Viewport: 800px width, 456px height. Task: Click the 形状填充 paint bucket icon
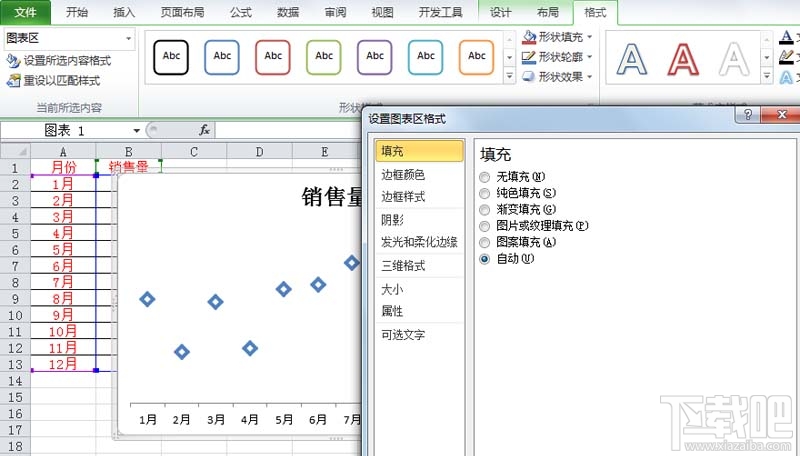pos(529,37)
